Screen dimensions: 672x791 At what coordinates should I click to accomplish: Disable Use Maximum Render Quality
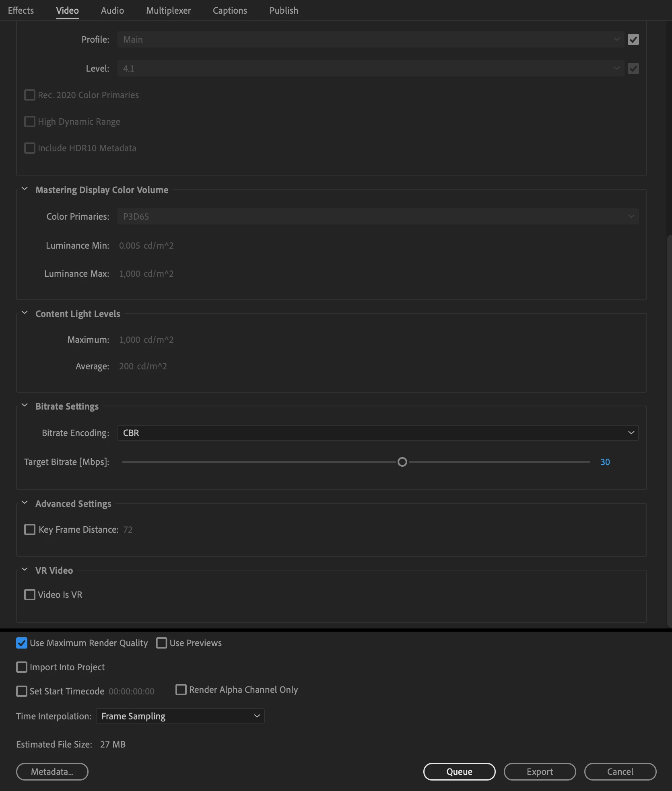[x=22, y=643]
